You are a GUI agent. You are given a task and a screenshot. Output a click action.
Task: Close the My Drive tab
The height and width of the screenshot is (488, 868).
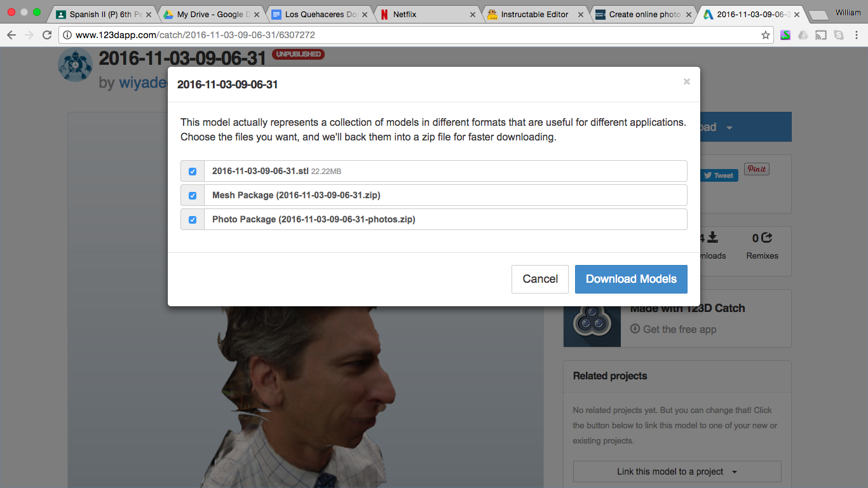(x=256, y=14)
